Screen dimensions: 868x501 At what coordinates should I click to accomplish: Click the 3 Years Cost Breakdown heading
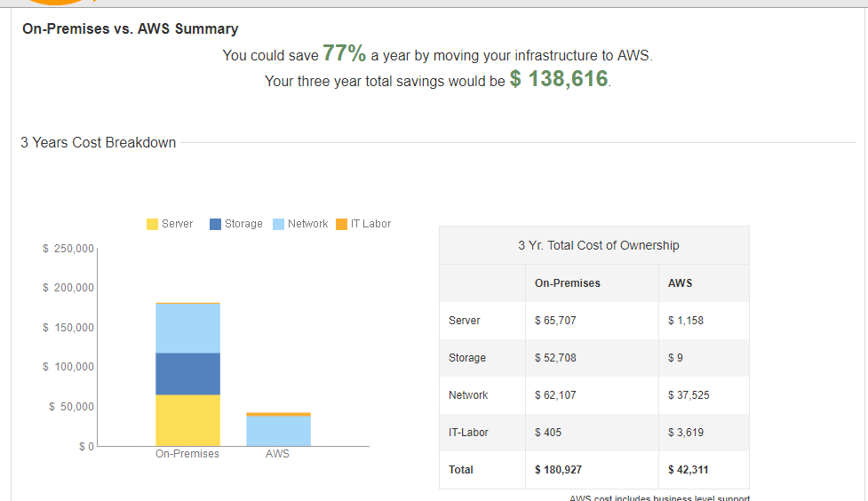click(99, 143)
